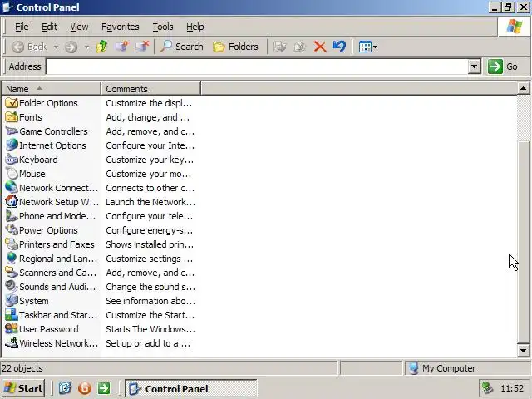The width and height of the screenshot is (532, 399).
Task: Open the Folder Options icon
Action: click(x=12, y=103)
